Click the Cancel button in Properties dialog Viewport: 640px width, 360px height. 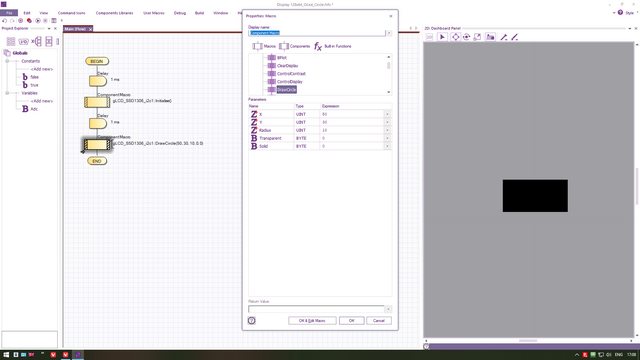point(379,320)
